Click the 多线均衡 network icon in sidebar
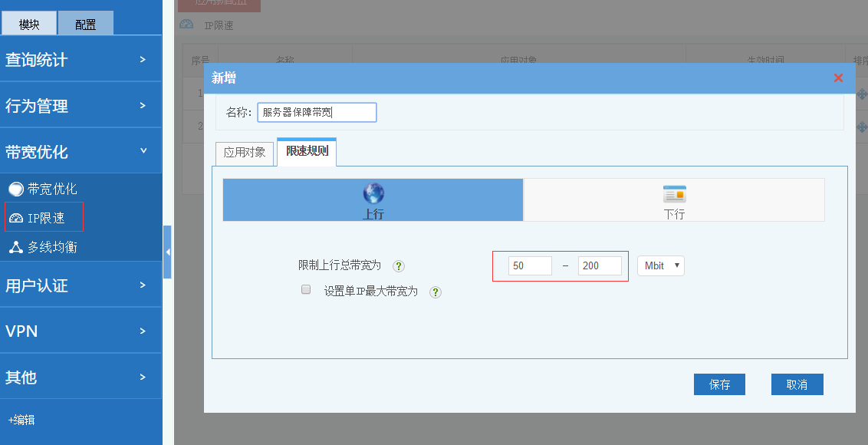This screenshot has height=445, width=868. (16, 247)
